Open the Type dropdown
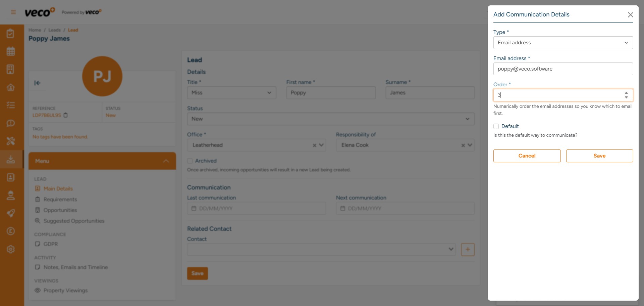The height and width of the screenshot is (306, 644). click(563, 43)
